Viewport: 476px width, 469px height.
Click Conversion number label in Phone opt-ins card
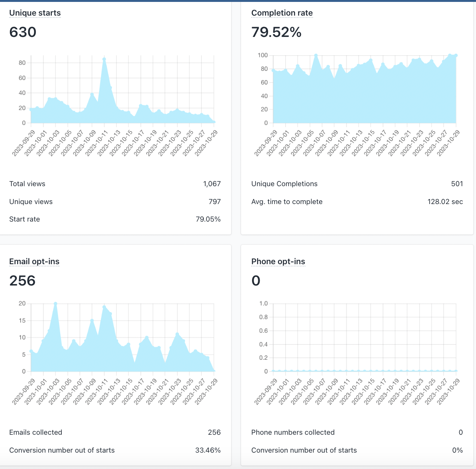tap(304, 450)
